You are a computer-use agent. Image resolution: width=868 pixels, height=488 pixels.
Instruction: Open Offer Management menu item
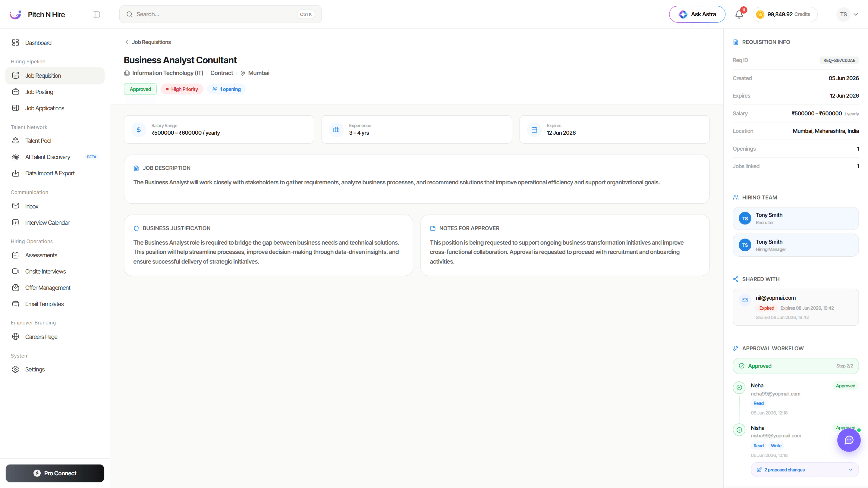click(55, 288)
